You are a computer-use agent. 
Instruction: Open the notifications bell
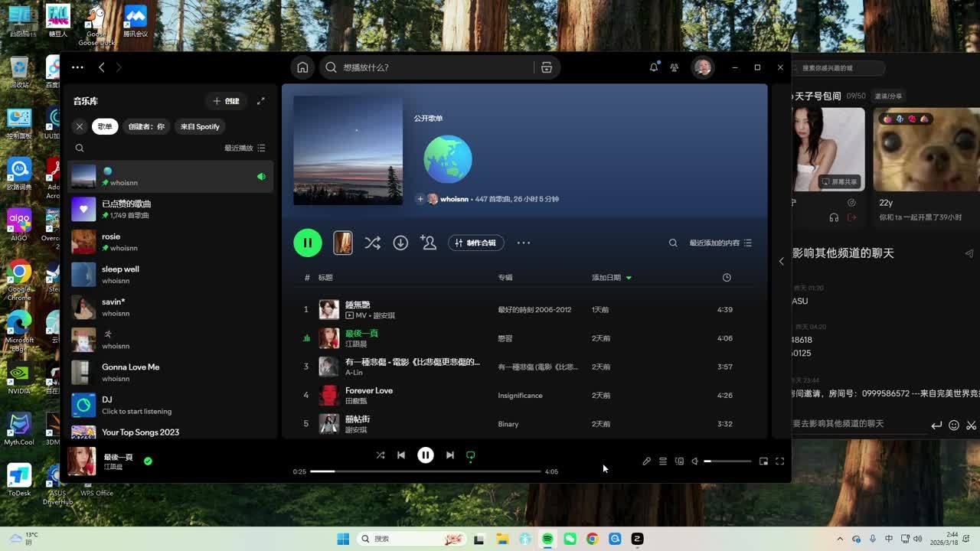(x=654, y=67)
